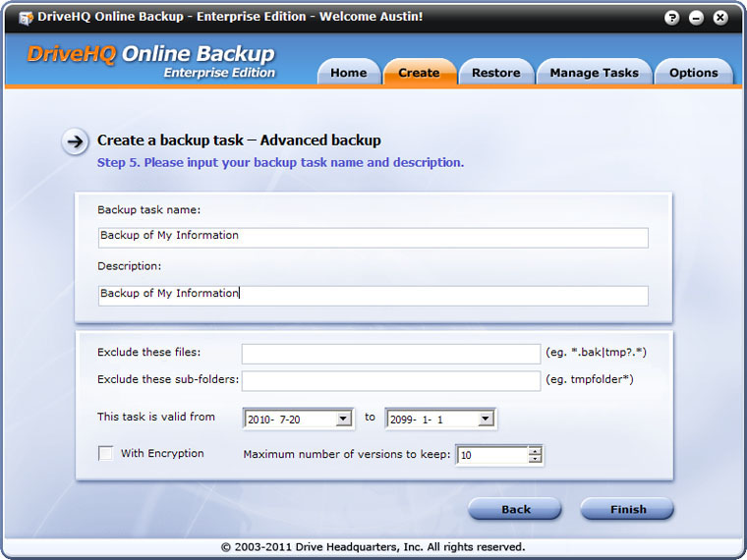Image resolution: width=747 pixels, height=560 pixels.
Task: Click the Exclude these files field
Action: point(390,353)
